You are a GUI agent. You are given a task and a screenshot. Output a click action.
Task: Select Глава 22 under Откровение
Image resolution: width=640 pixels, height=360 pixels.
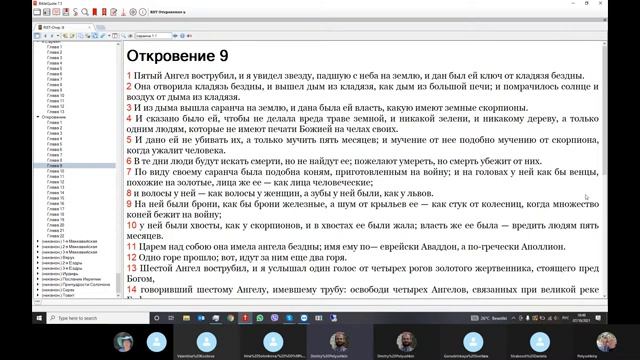[56, 236]
